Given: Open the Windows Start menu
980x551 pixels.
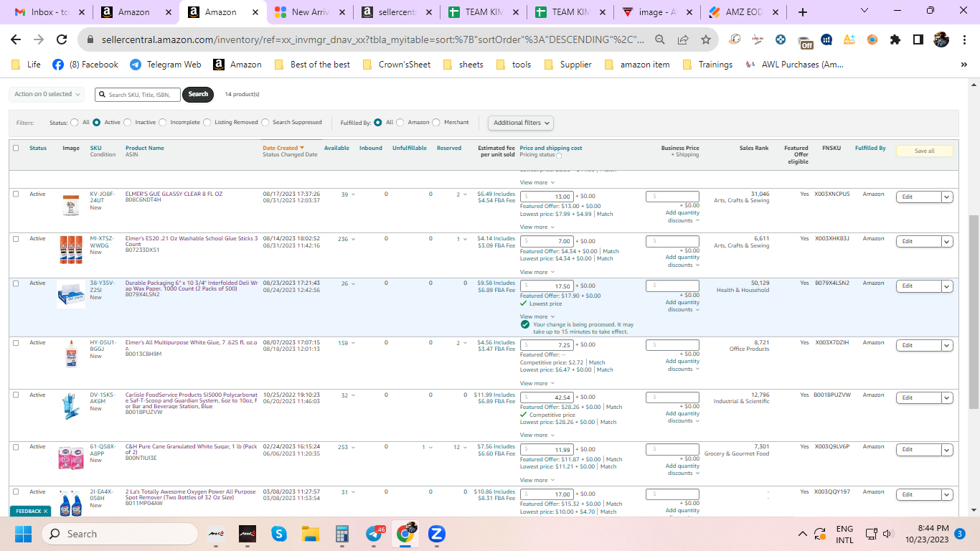Looking at the screenshot, I should [x=24, y=534].
